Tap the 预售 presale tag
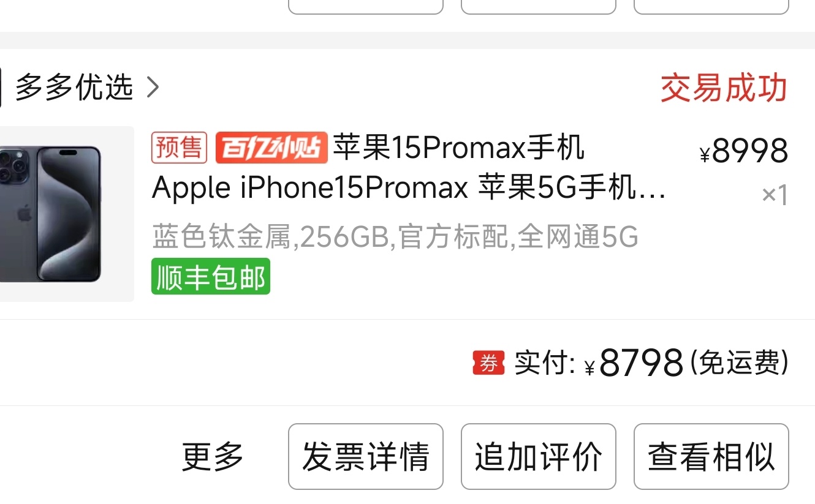815x504 pixels. [x=180, y=148]
